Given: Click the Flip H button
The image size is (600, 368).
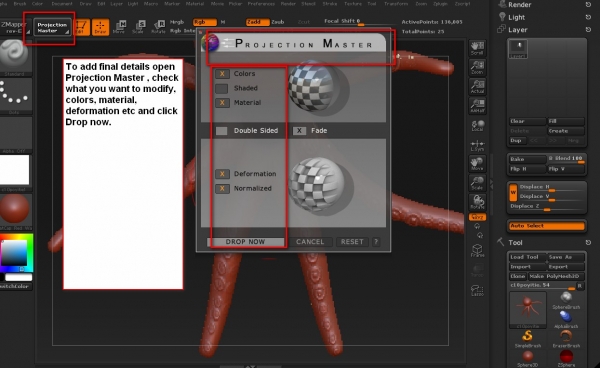Looking at the screenshot, I should (527, 169).
